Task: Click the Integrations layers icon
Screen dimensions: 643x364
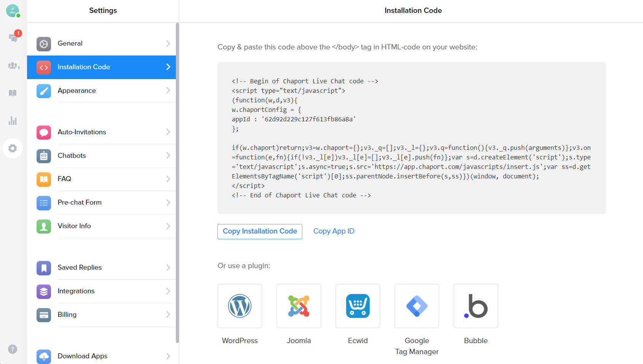Action: pos(44,291)
